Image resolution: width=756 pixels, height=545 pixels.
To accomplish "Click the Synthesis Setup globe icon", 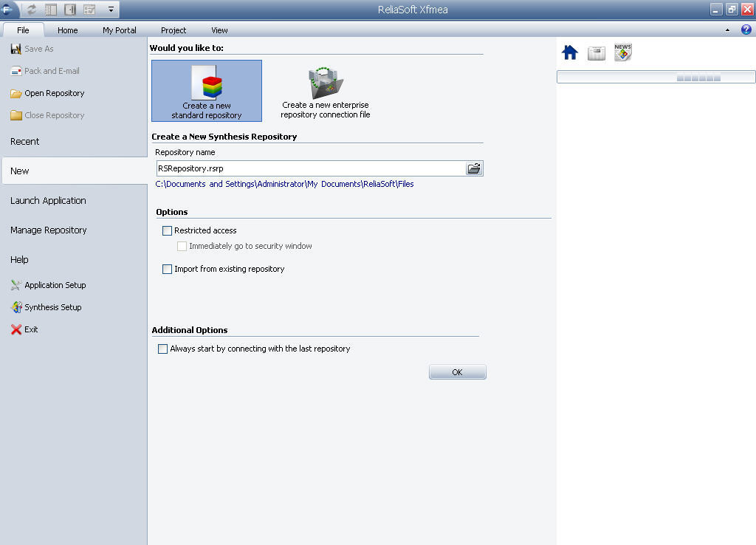I will 16,307.
